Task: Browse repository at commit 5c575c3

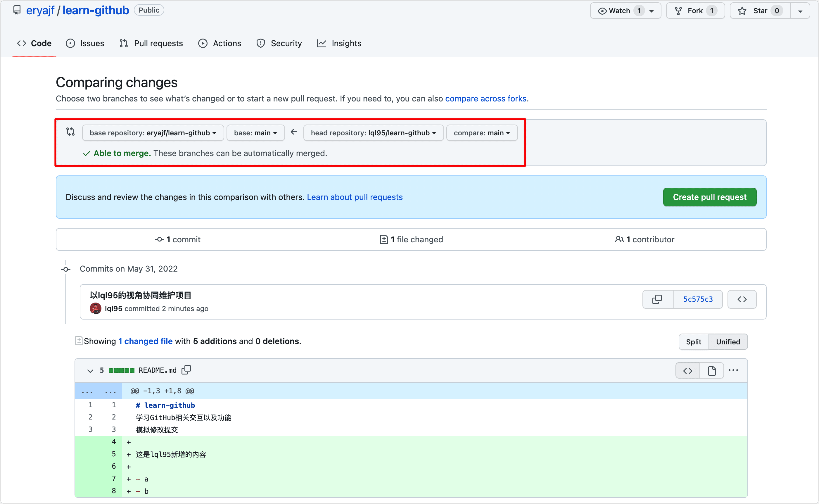Action: (742, 299)
